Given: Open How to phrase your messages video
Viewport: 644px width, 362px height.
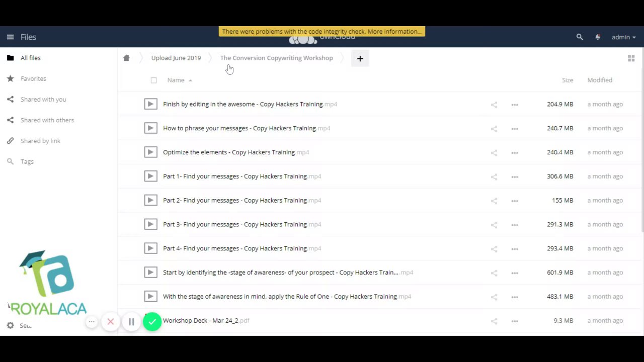Looking at the screenshot, I should point(247,128).
